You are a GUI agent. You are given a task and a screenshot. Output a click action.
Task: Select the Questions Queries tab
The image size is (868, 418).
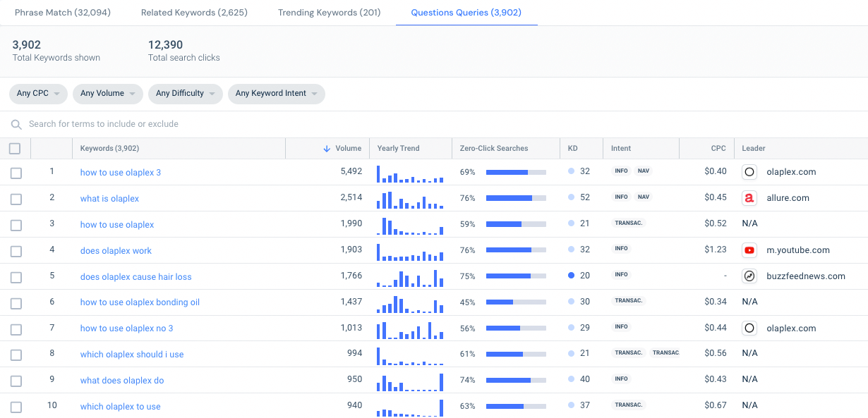click(x=466, y=13)
